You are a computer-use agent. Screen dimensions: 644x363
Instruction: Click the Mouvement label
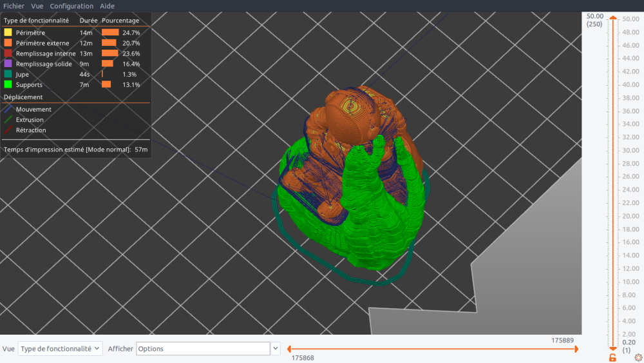(33, 110)
